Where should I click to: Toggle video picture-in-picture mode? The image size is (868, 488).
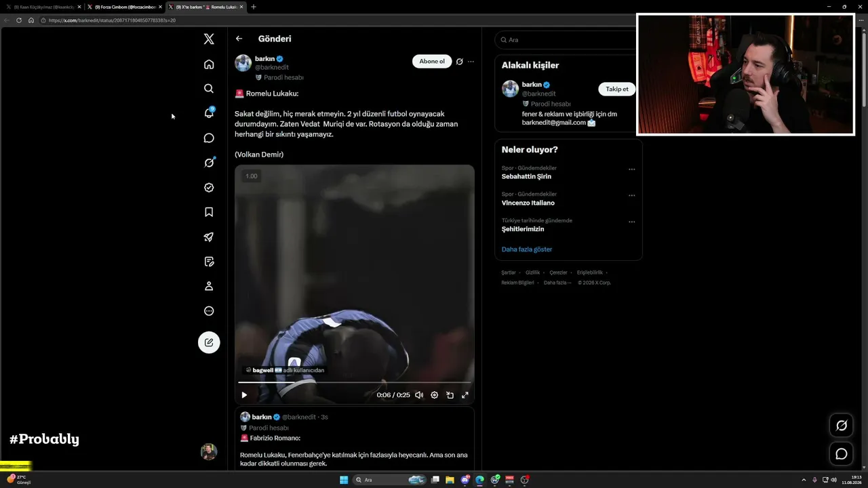[x=450, y=395]
